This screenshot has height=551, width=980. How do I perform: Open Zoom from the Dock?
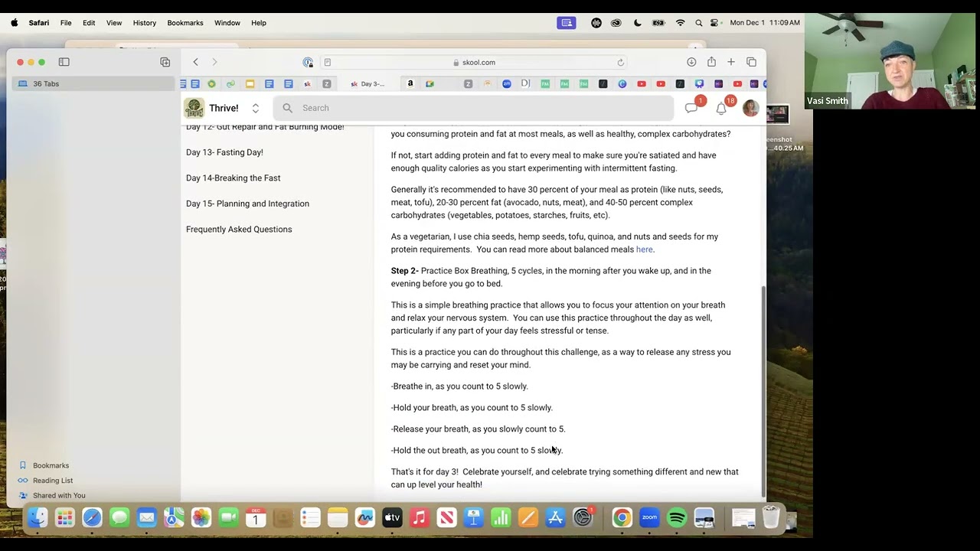(x=649, y=518)
